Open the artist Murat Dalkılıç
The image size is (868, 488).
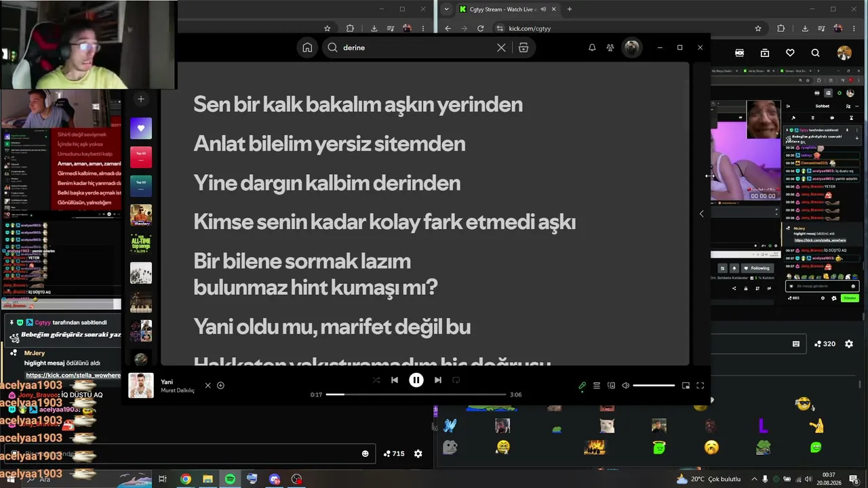178,390
